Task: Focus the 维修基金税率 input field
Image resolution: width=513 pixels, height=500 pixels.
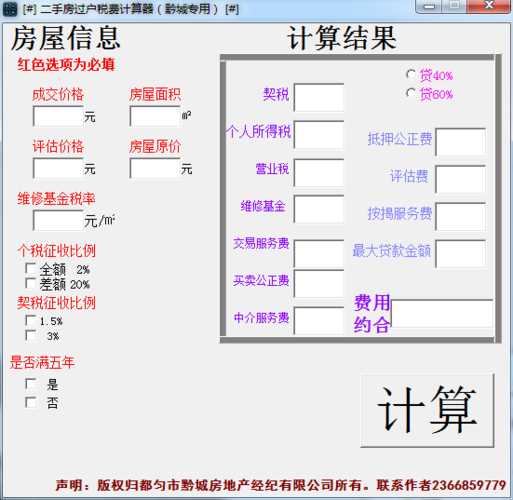Action: click(x=58, y=220)
